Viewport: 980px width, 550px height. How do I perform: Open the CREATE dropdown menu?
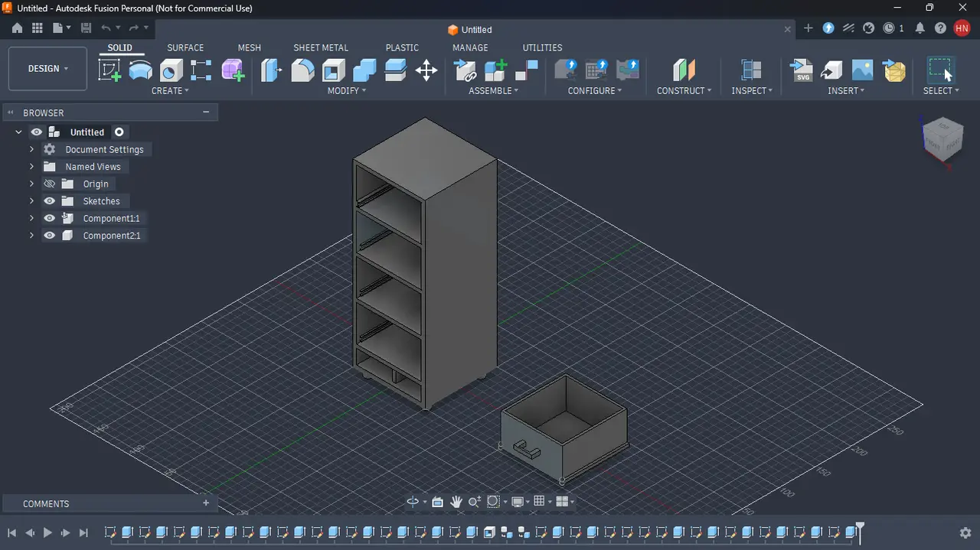click(170, 90)
